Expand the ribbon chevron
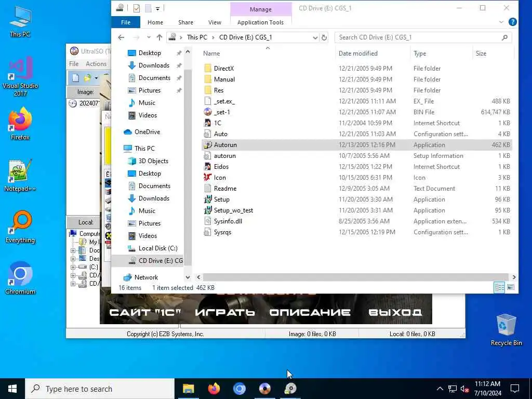The image size is (532, 399). 501,22
